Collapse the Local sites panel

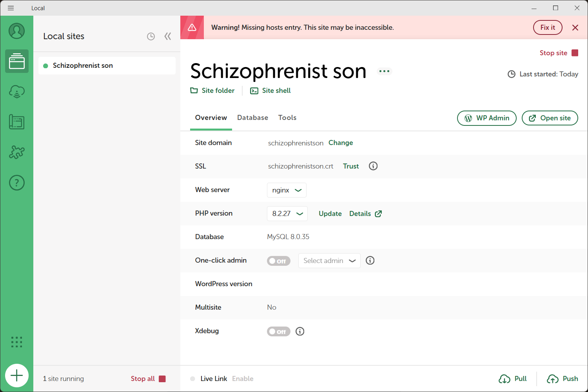coord(168,36)
